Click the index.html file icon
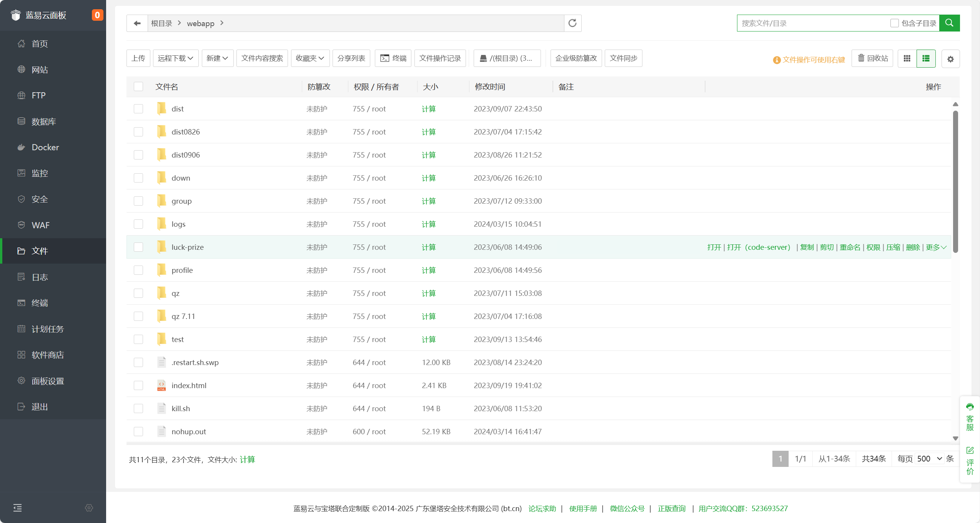 coord(161,385)
